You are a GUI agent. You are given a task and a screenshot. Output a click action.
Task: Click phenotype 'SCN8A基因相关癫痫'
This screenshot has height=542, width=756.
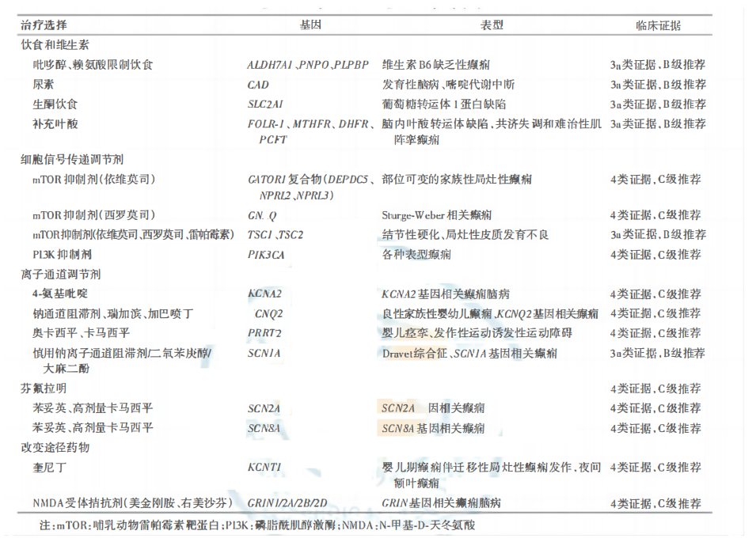pyautogui.click(x=433, y=428)
